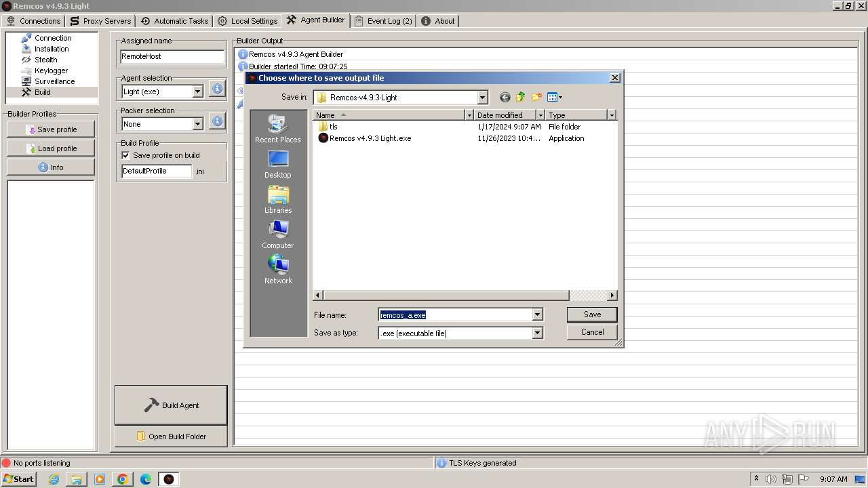Switch to Proxy Servers tab
The image size is (868, 488).
[101, 21]
